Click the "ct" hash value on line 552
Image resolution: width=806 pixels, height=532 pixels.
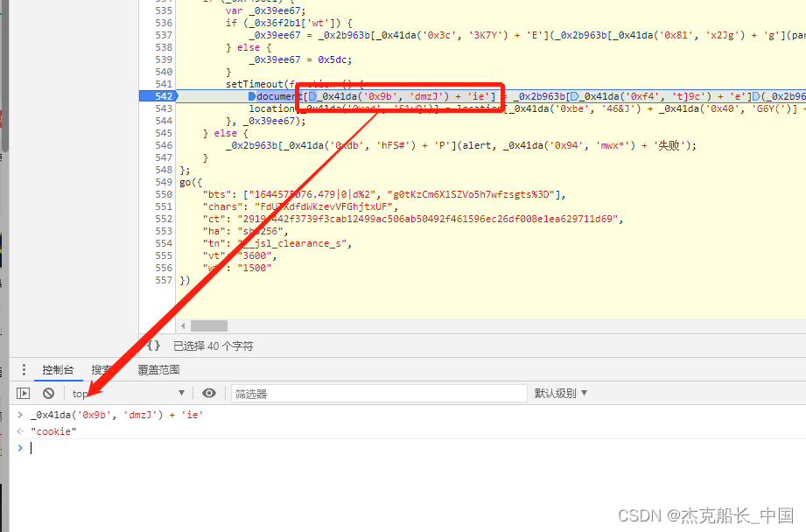(430, 219)
